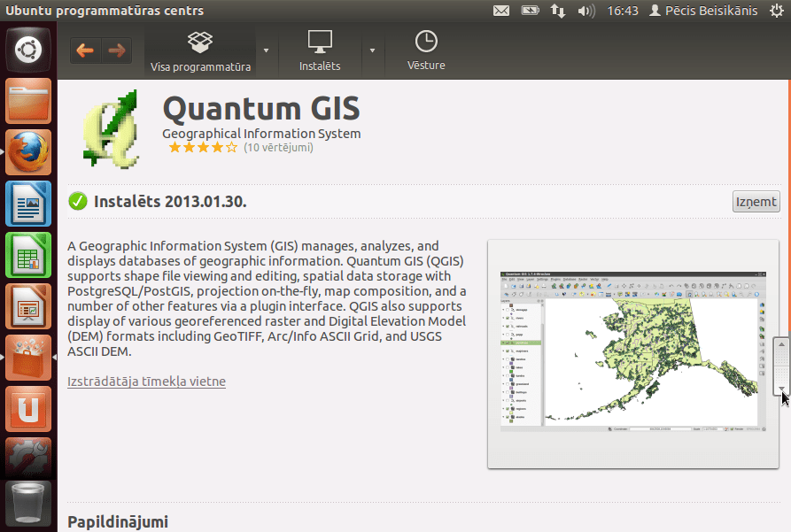Open the Trash bin icon
791x532 pixels.
click(x=28, y=504)
